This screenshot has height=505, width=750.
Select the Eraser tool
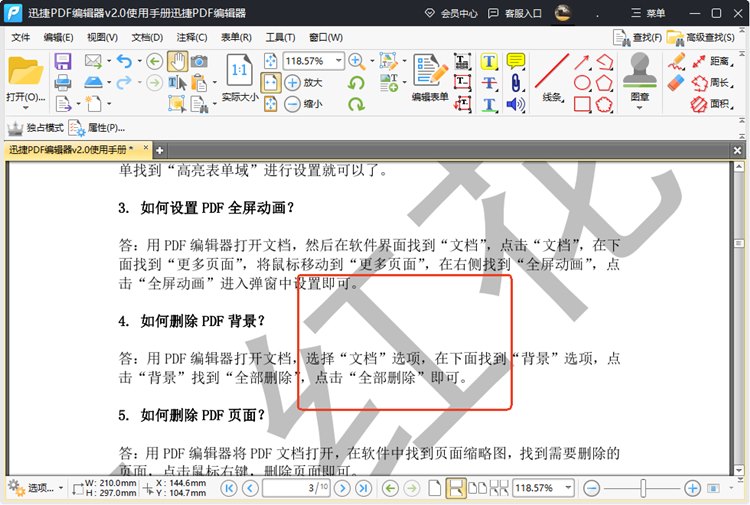coord(676,83)
